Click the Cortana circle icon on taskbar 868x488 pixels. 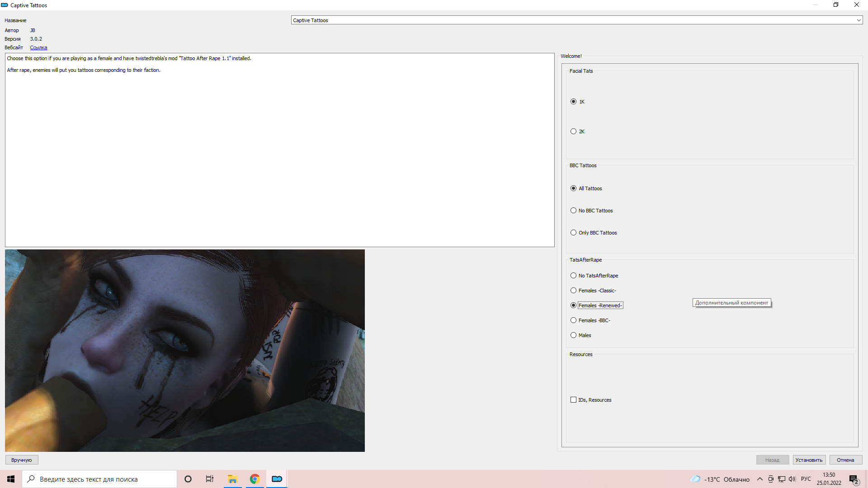[x=188, y=479]
